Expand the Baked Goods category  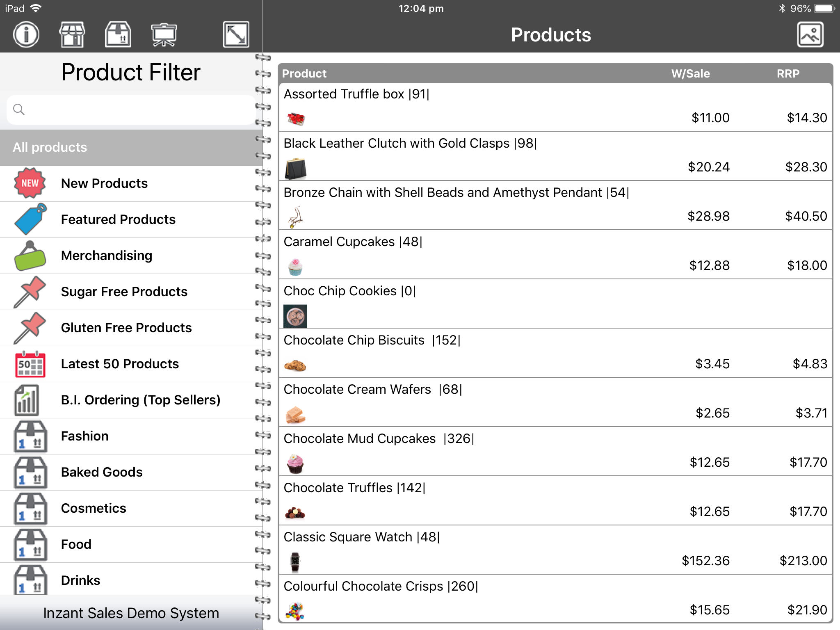102,472
